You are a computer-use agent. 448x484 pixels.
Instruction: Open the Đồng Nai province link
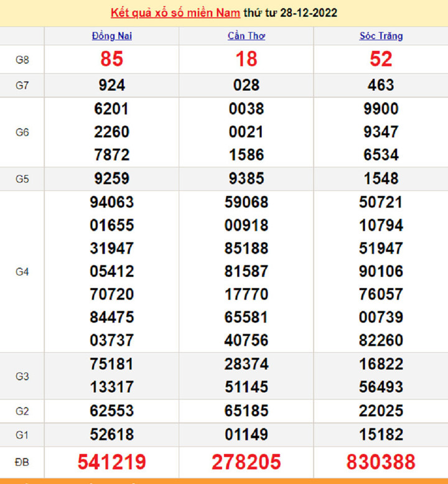point(112,36)
